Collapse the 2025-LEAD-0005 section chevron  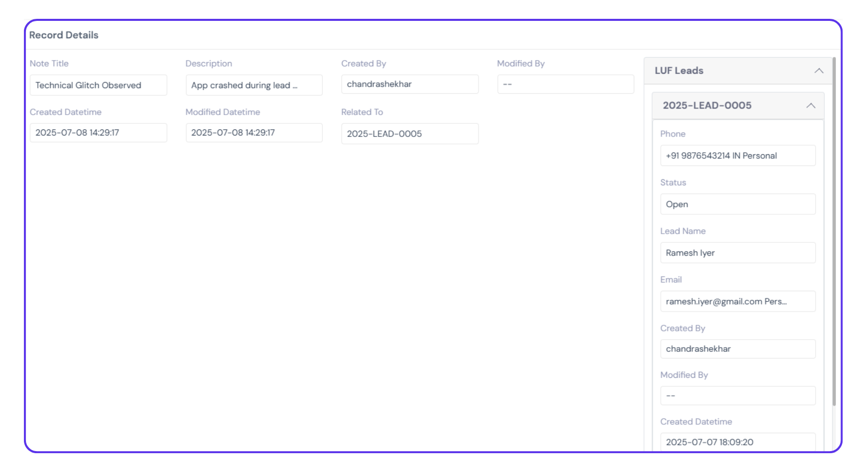tap(810, 105)
